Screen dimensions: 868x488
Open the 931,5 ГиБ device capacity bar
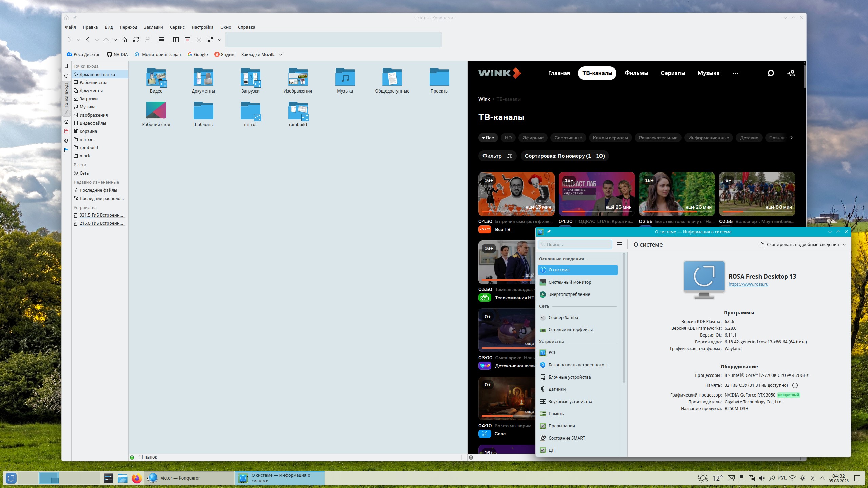coord(99,215)
